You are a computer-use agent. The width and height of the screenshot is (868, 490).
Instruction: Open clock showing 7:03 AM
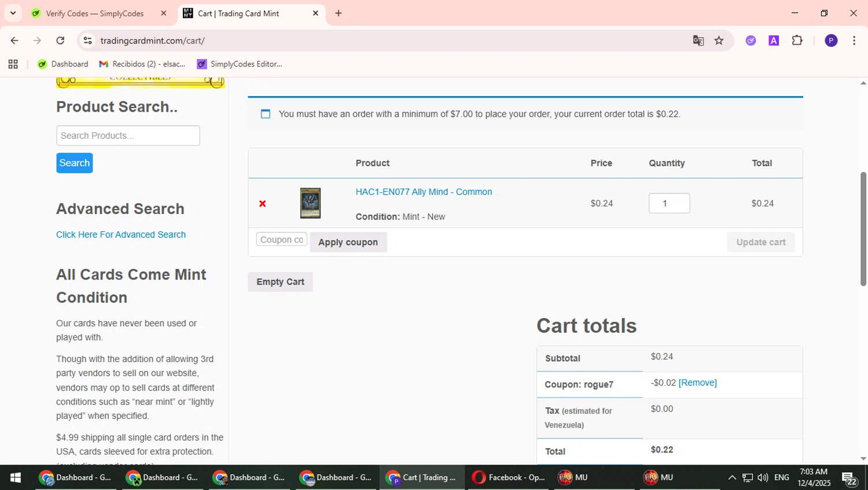814,477
